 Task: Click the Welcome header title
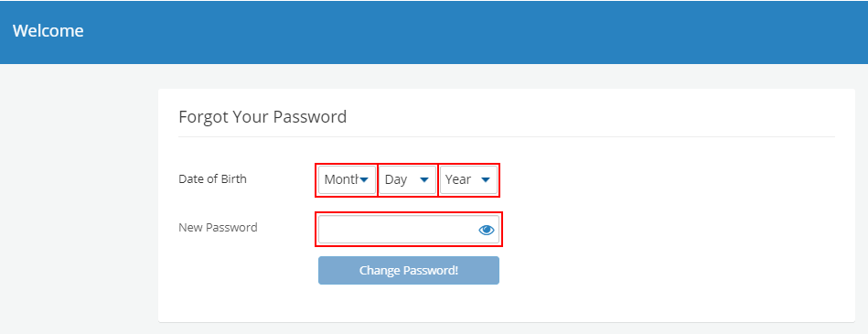(48, 30)
